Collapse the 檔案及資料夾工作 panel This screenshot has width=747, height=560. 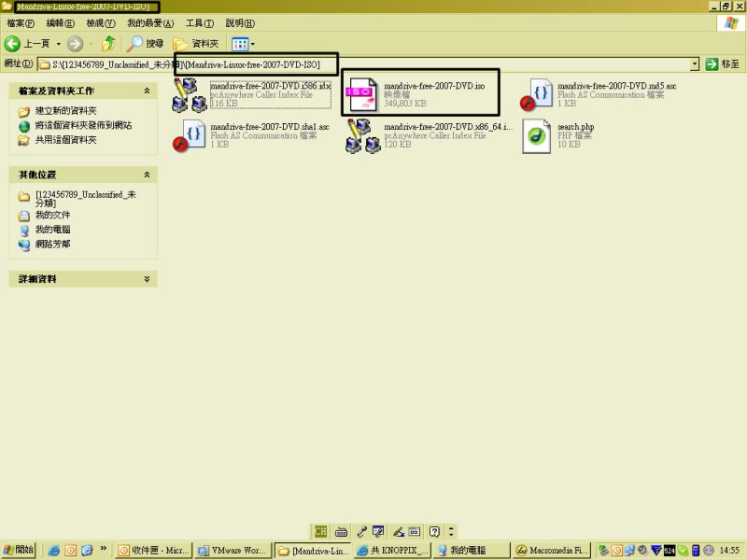click(147, 91)
